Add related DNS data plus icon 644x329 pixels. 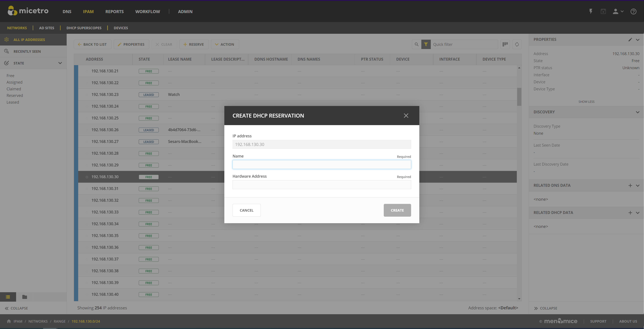click(x=630, y=185)
